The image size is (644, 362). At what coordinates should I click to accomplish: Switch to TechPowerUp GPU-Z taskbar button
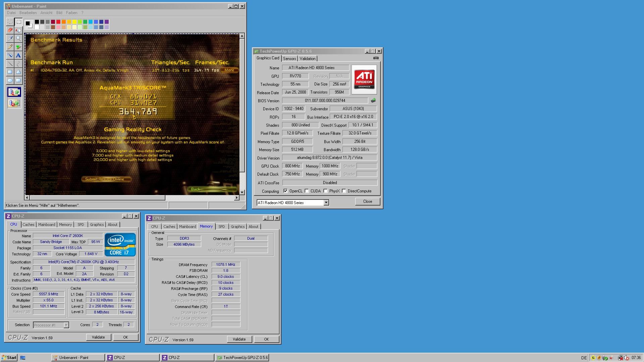tap(242, 358)
